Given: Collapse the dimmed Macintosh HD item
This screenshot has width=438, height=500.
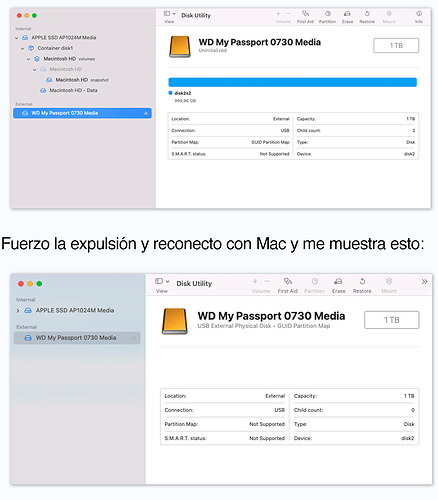Looking at the screenshot, I should click(35, 70).
